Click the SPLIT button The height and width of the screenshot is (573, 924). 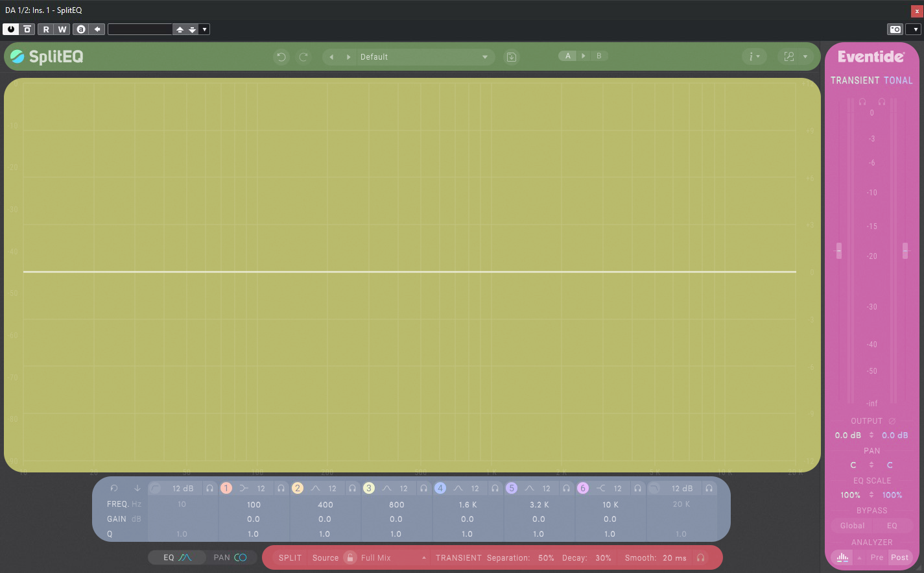290,557
